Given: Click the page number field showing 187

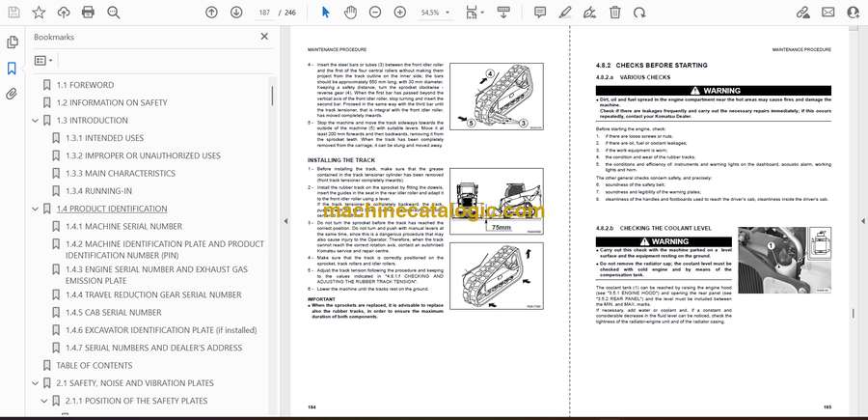Looking at the screenshot, I should (264, 13).
